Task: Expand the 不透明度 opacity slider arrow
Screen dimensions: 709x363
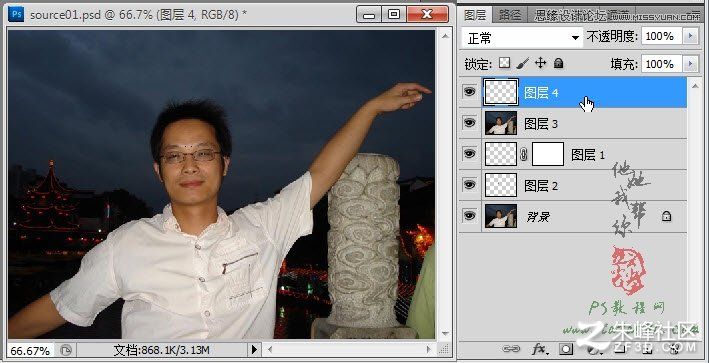Action: (690, 36)
